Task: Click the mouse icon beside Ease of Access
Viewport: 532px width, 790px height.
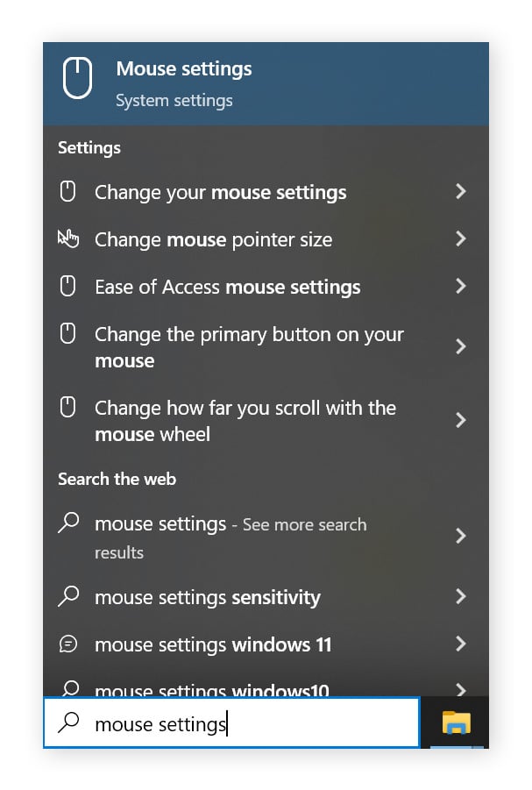Action: click(x=67, y=287)
